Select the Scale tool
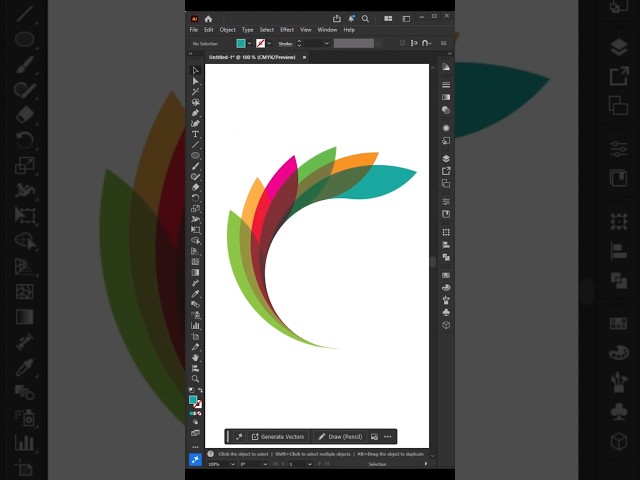The width and height of the screenshot is (640, 480). pos(196,209)
